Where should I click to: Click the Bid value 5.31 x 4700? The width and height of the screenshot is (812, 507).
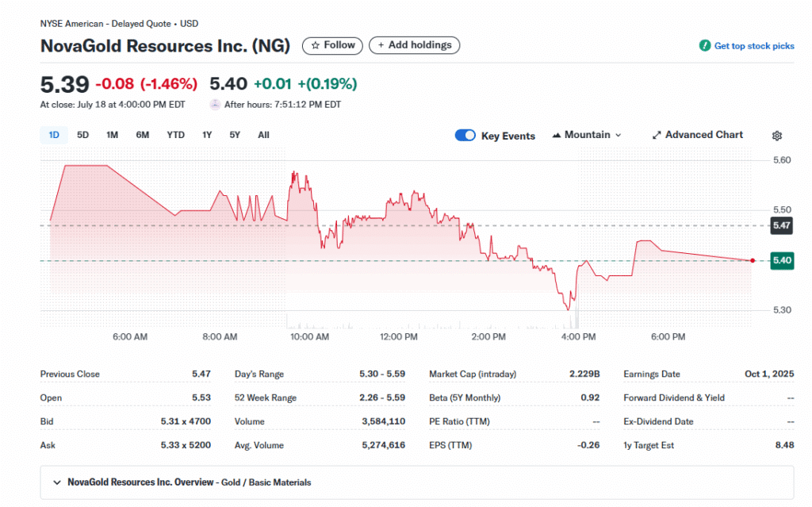pos(186,421)
